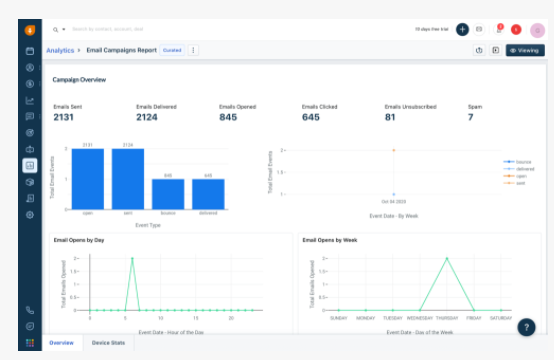Toggle the sent series in the chart legend
Viewport: 554px width, 360px height.
click(514, 183)
